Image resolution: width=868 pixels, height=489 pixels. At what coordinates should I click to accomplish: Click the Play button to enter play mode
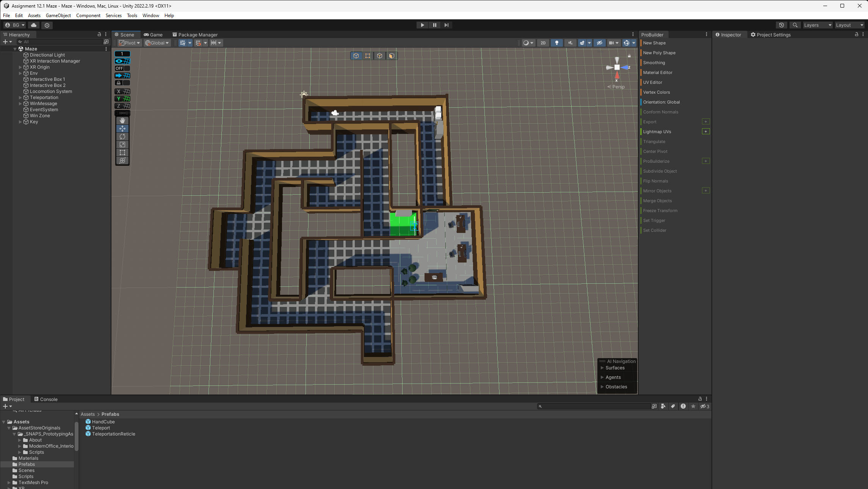(x=422, y=25)
